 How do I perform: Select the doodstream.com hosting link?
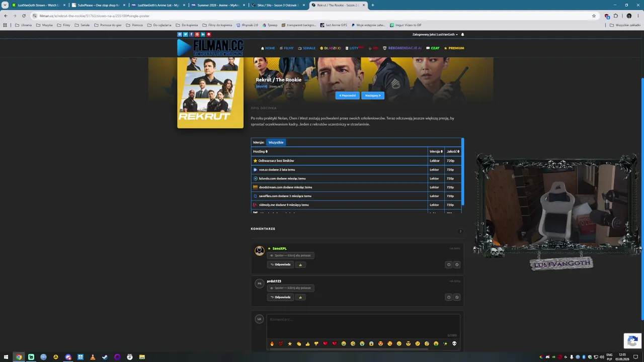[356, 187]
